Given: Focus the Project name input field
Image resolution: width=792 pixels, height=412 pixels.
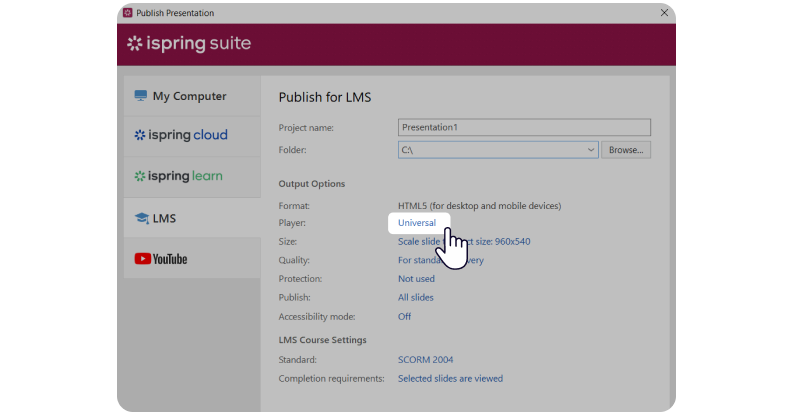Looking at the screenshot, I should pos(524,127).
